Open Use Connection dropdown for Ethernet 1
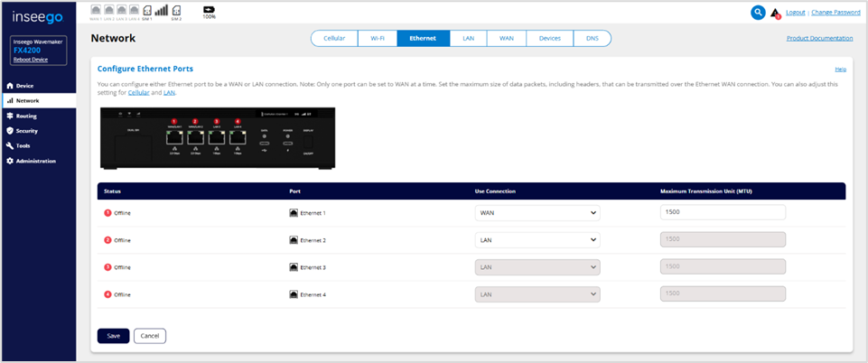The width and height of the screenshot is (868, 363). [537, 213]
